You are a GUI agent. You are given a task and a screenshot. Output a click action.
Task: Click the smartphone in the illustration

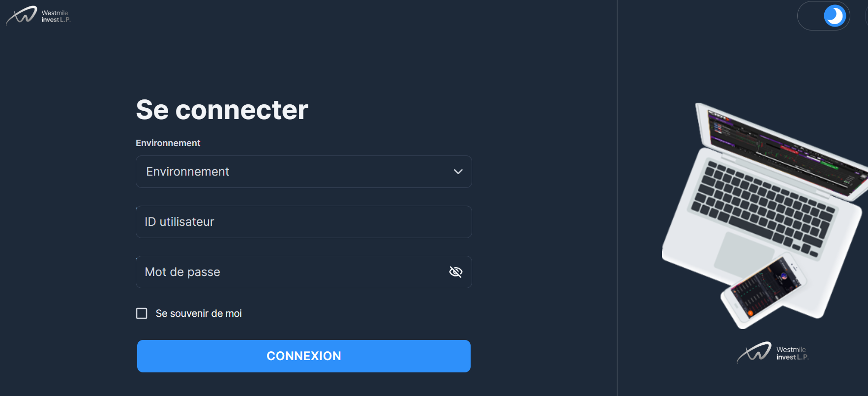pos(762,290)
